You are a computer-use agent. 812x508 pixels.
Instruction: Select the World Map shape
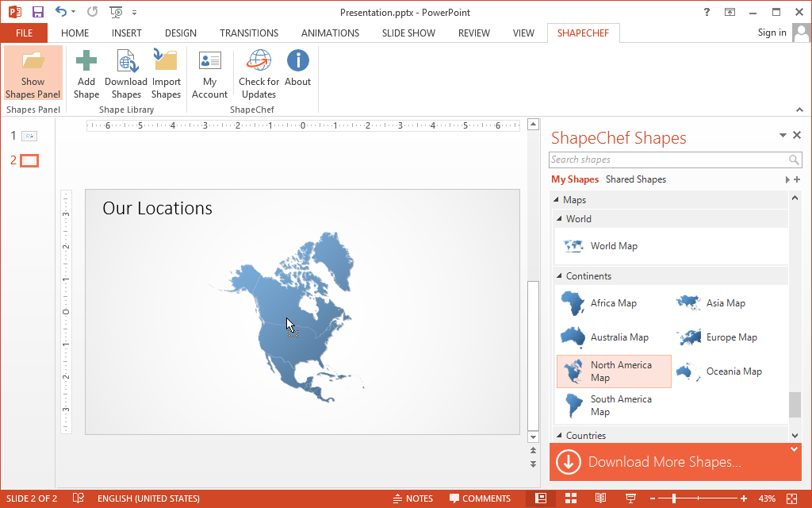point(601,246)
